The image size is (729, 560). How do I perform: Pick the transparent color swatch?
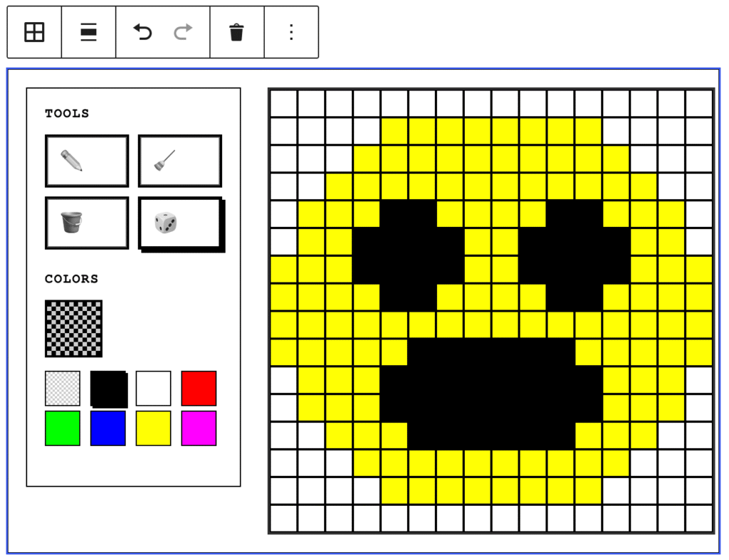point(63,389)
